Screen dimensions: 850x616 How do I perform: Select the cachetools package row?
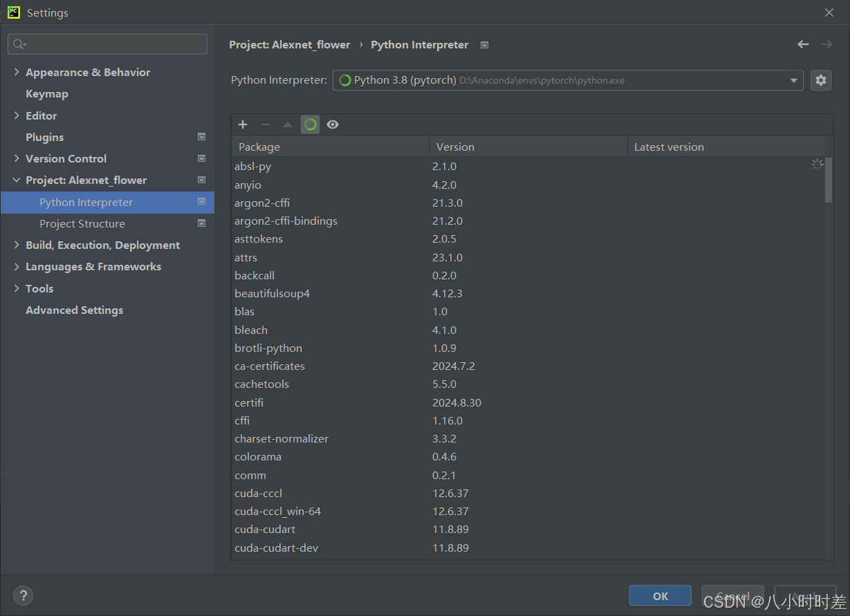point(528,384)
